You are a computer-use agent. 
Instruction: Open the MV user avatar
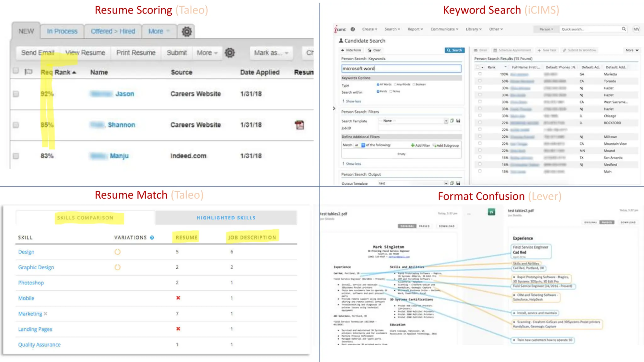click(636, 29)
